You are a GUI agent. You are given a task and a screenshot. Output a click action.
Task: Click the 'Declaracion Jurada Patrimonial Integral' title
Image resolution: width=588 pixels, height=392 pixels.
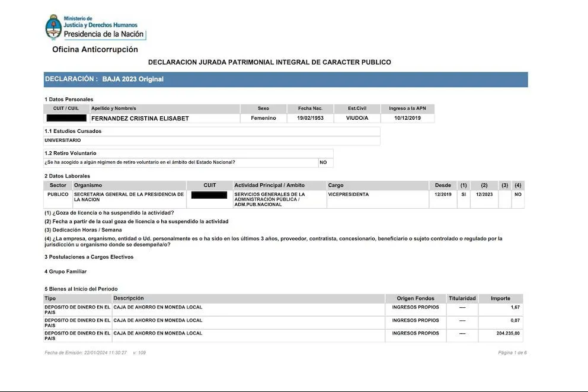(269, 62)
